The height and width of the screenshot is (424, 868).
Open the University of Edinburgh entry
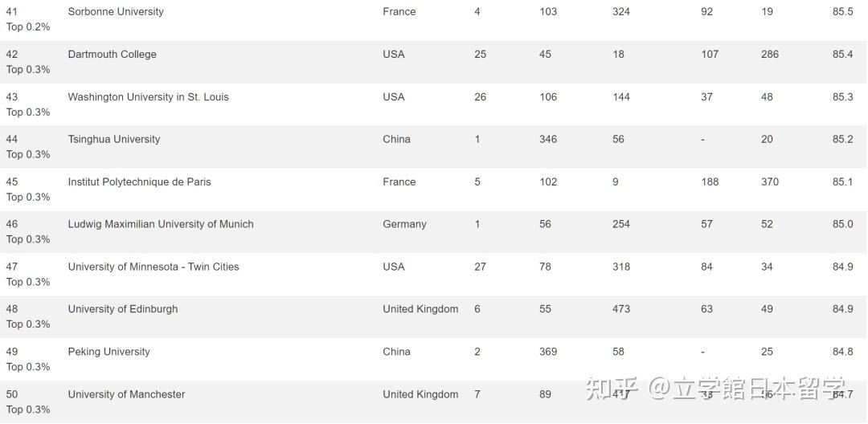[122, 309]
